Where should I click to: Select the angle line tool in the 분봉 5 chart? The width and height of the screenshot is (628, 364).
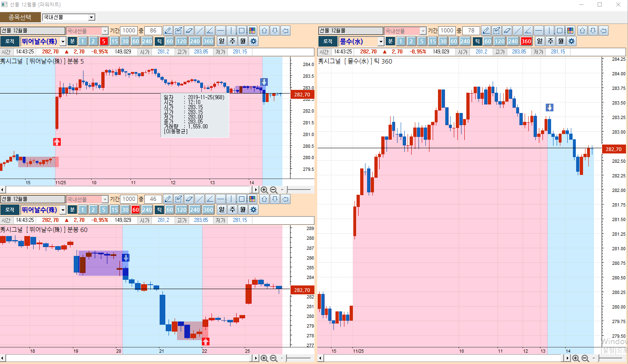[210, 31]
